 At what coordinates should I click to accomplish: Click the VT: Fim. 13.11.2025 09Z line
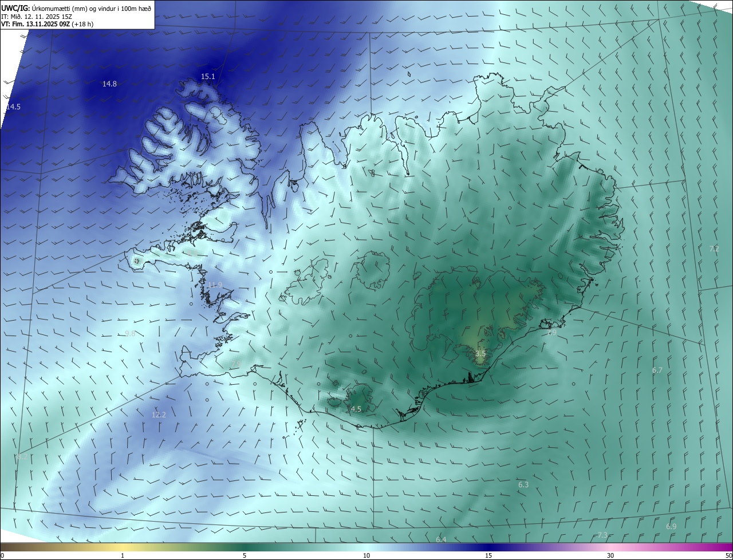click(x=47, y=24)
